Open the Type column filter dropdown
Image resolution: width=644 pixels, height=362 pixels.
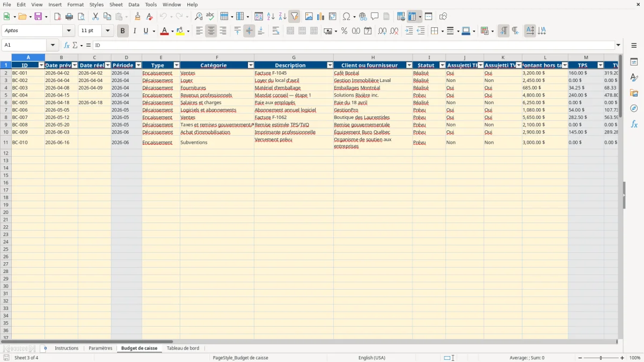click(177, 65)
